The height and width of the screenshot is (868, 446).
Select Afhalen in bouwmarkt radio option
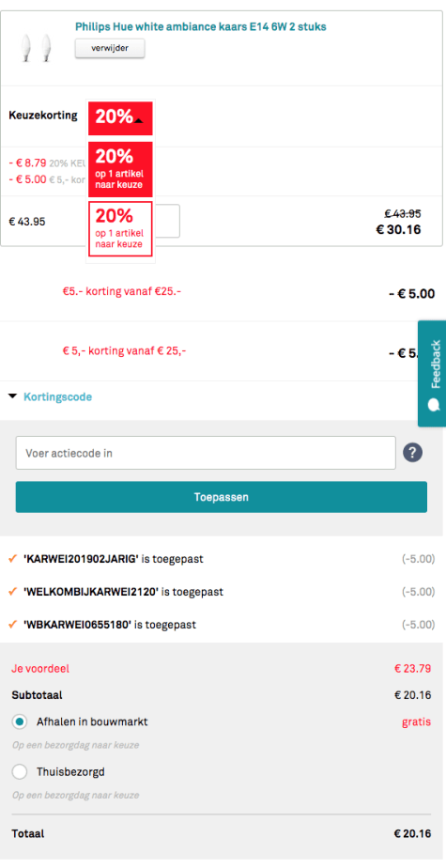coord(20,721)
